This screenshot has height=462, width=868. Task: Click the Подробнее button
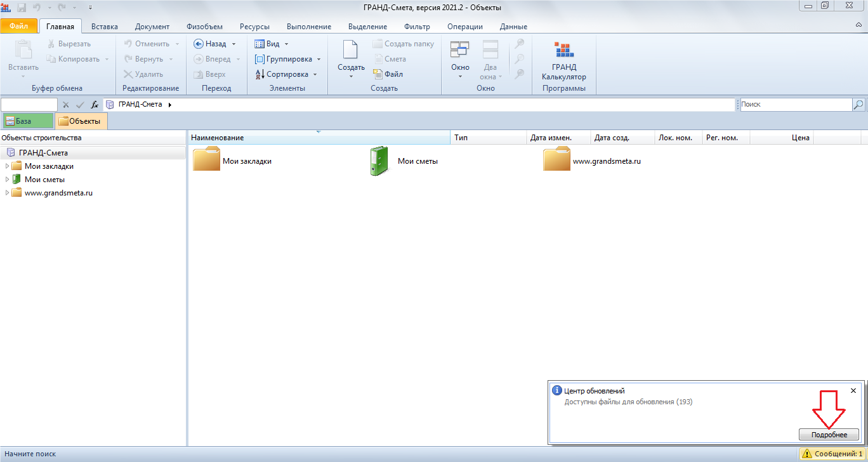point(829,435)
